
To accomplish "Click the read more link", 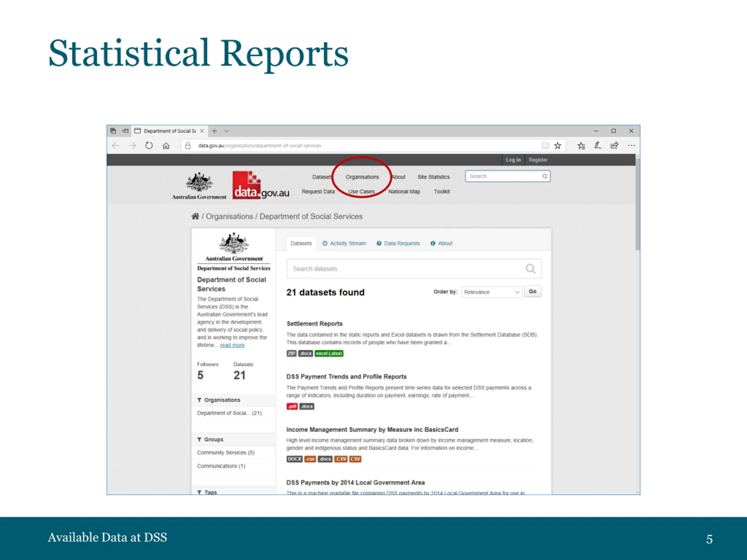I will [232, 345].
